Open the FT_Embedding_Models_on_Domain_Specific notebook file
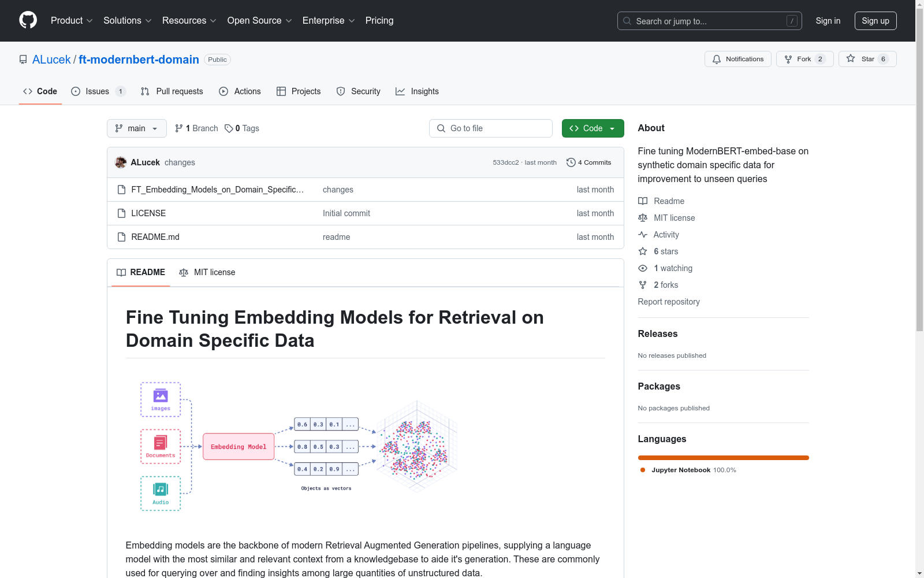The width and height of the screenshot is (924, 578). coord(218,190)
